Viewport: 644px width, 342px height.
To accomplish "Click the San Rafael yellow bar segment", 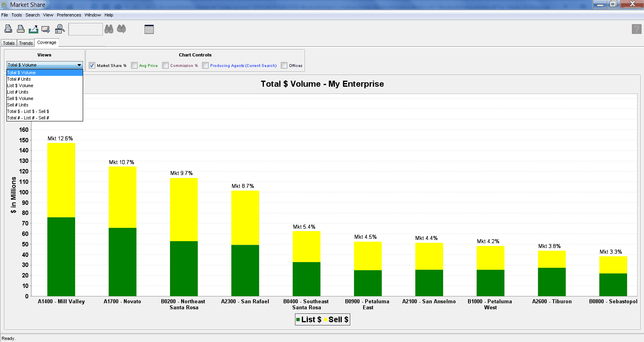I will point(245,218).
